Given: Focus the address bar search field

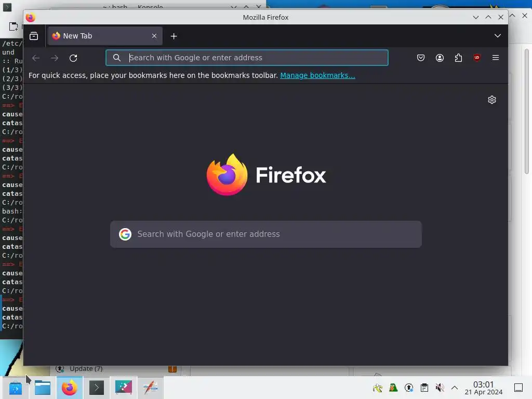Looking at the screenshot, I should click(x=247, y=58).
